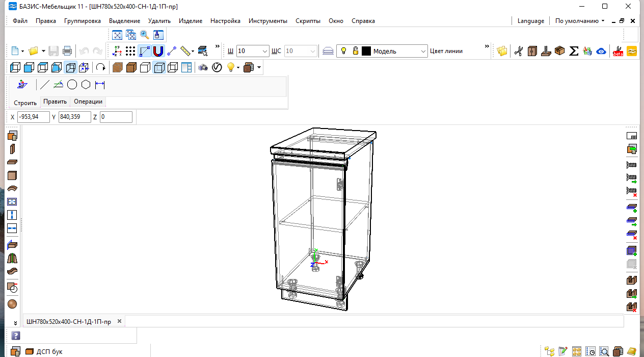This screenshot has width=644, height=357.
Task: Open the Модель layer dropdown
Action: [x=423, y=51]
